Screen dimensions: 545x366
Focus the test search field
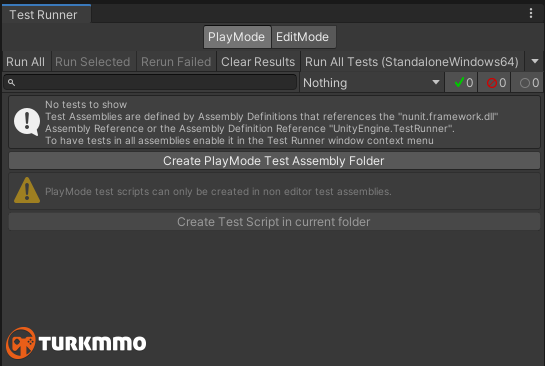click(150, 82)
